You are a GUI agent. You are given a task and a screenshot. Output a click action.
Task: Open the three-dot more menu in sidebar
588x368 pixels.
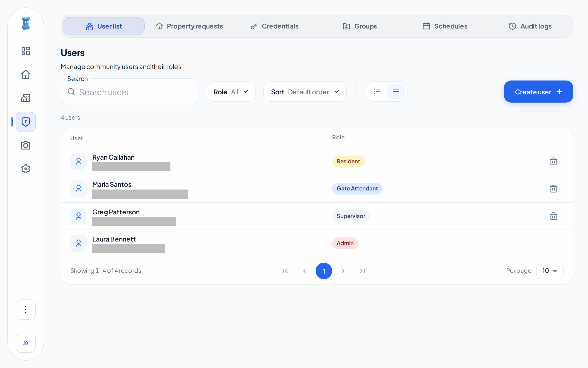[25, 309]
